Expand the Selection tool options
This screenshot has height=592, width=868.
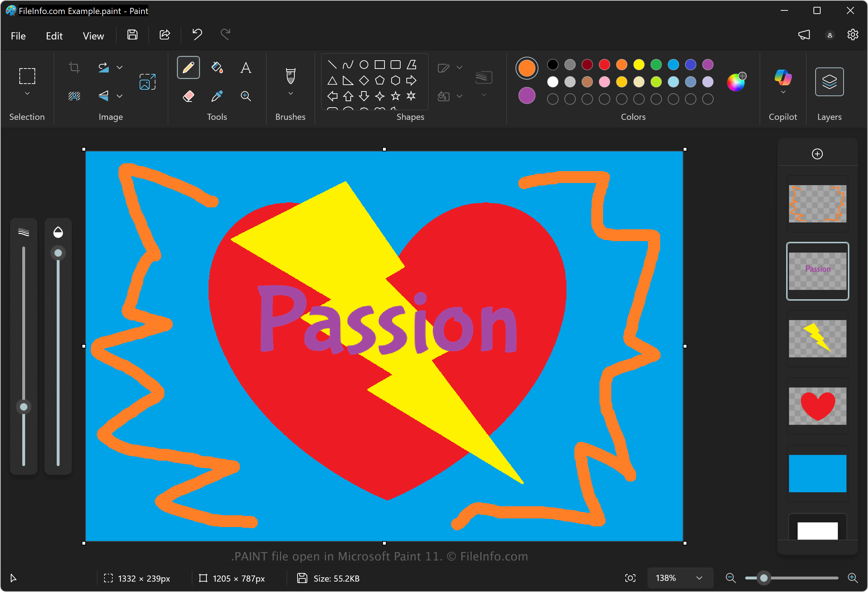tap(27, 94)
